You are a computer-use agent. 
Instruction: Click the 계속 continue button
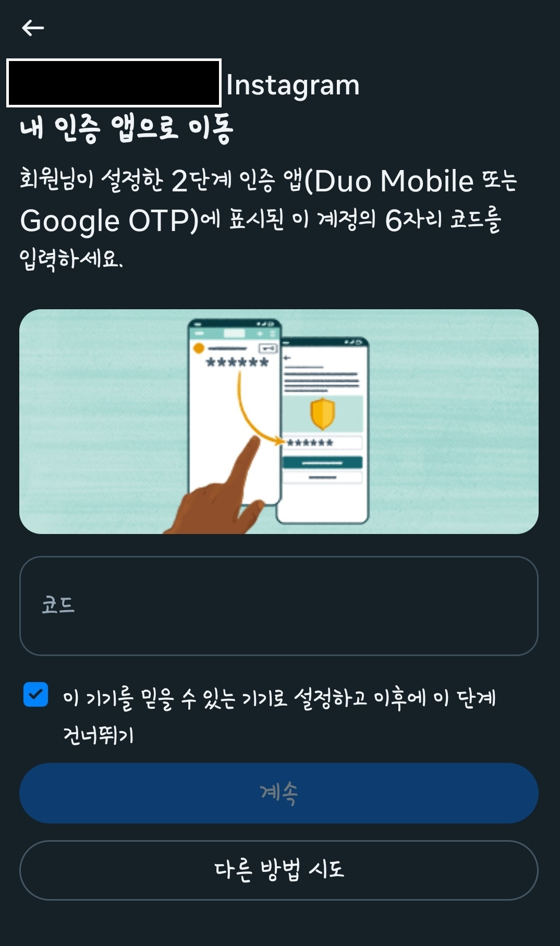(x=279, y=793)
